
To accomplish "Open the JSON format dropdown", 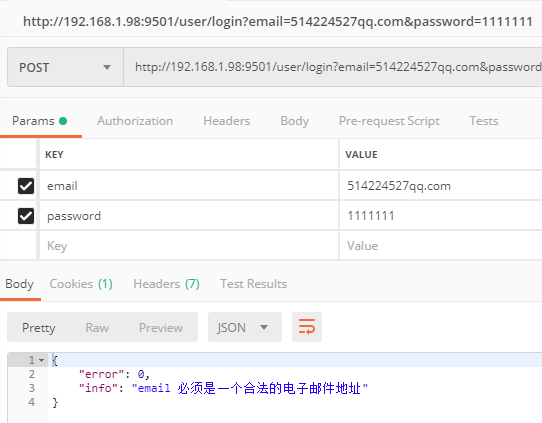I will (x=245, y=327).
